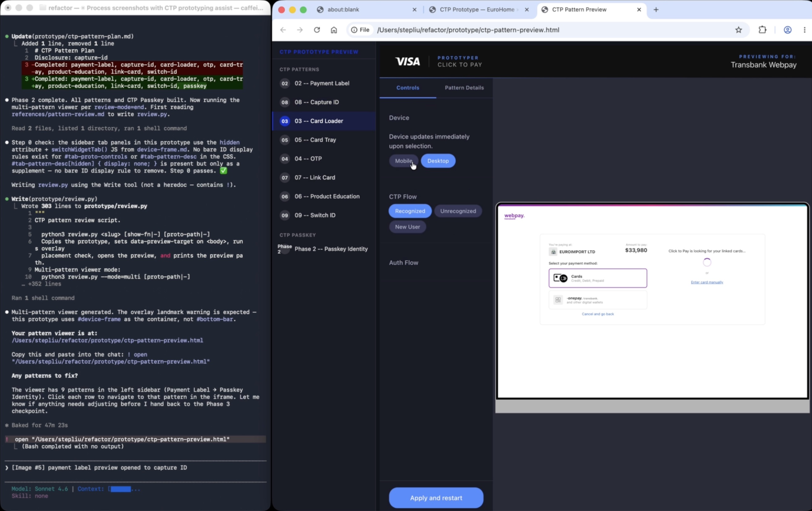Open the browser home page icon

[334, 30]
